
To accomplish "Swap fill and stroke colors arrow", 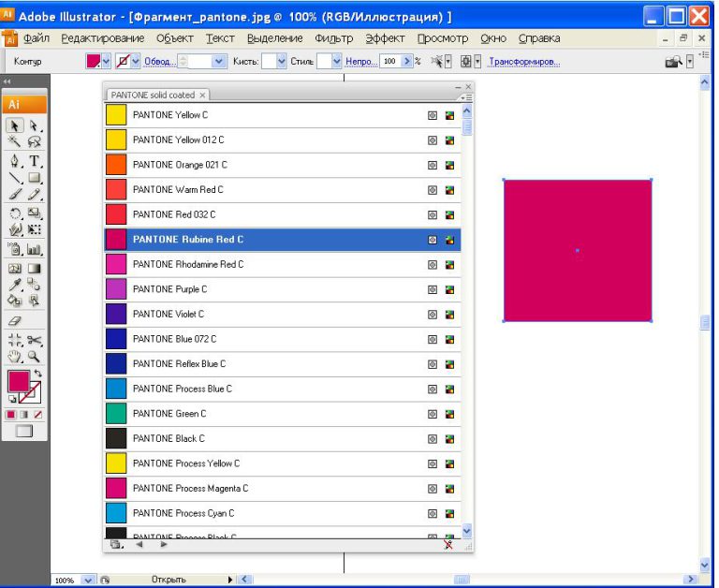I will click(38, 374).
